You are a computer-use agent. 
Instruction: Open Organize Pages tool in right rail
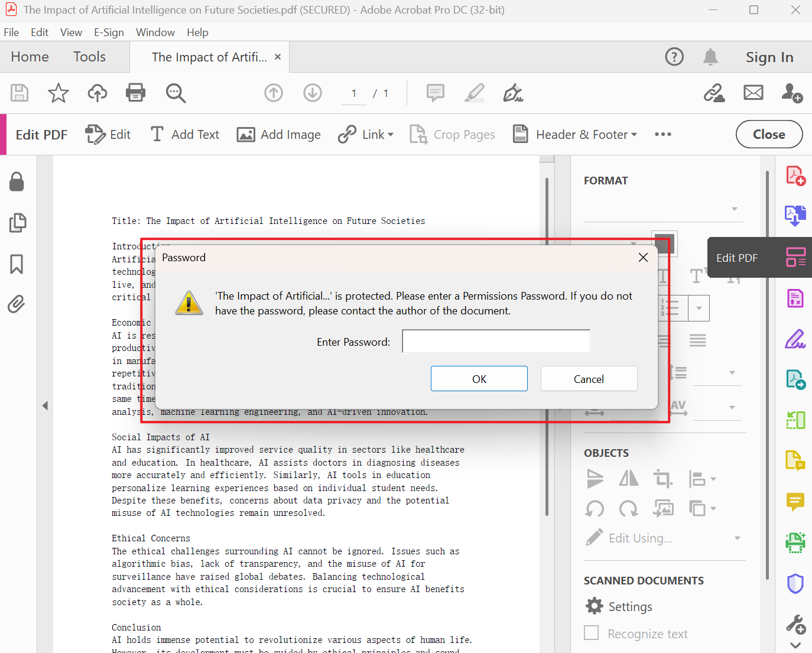pos(795,420)
